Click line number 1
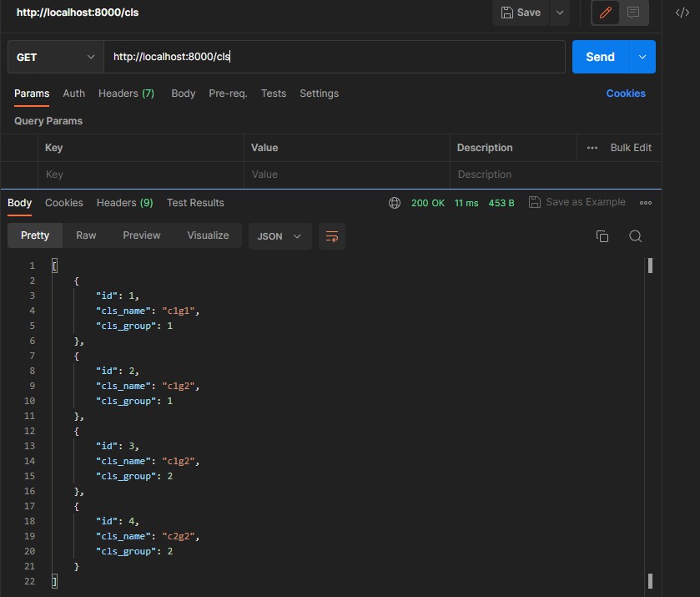 (x=33, y=266)
